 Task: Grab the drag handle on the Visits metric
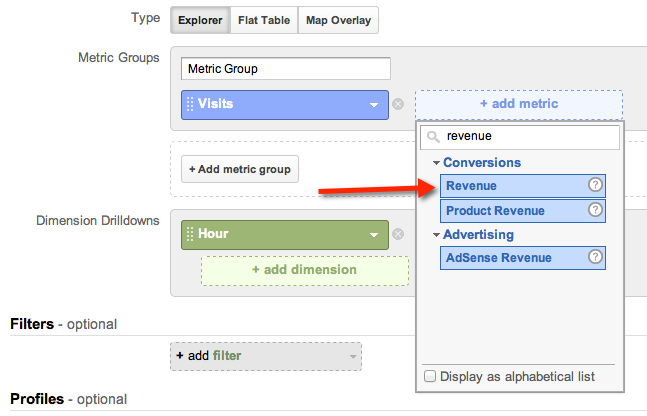(x=189, y=104)
